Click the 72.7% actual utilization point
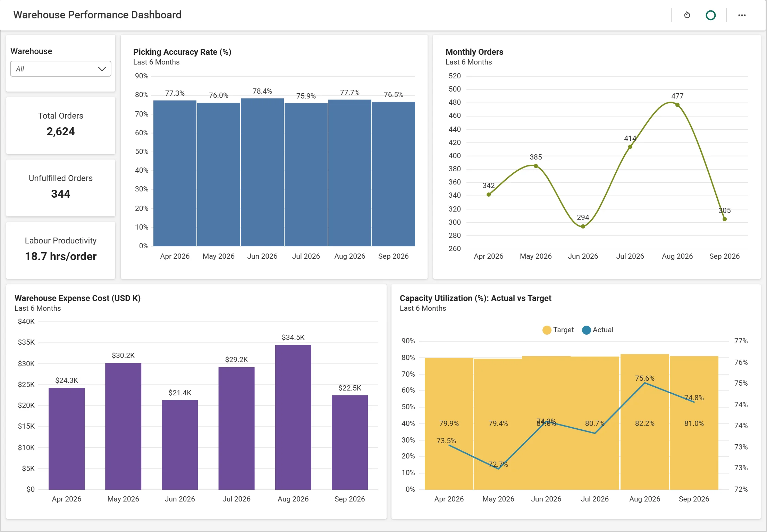The height and width of the screenshot is (532, 767). click(498, 469)
